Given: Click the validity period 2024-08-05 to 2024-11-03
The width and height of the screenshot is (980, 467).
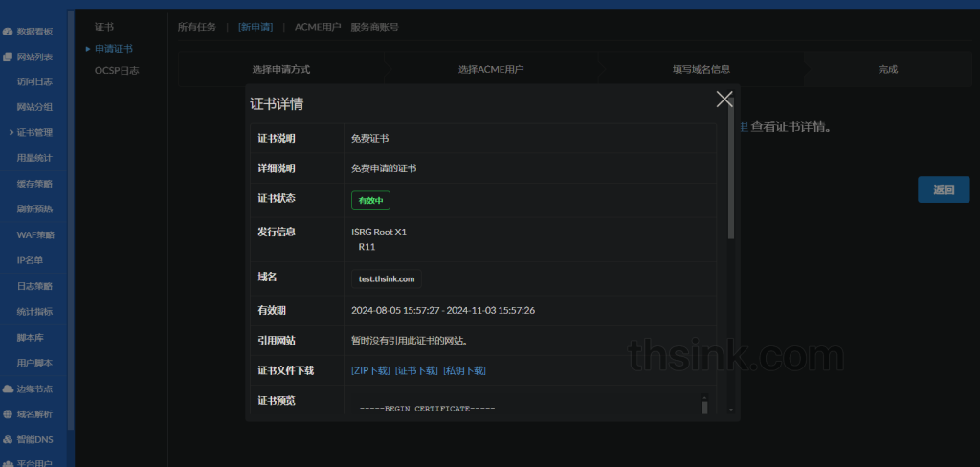Looking at the screenshot, I should pyautogui.click(x=443, y=311).
